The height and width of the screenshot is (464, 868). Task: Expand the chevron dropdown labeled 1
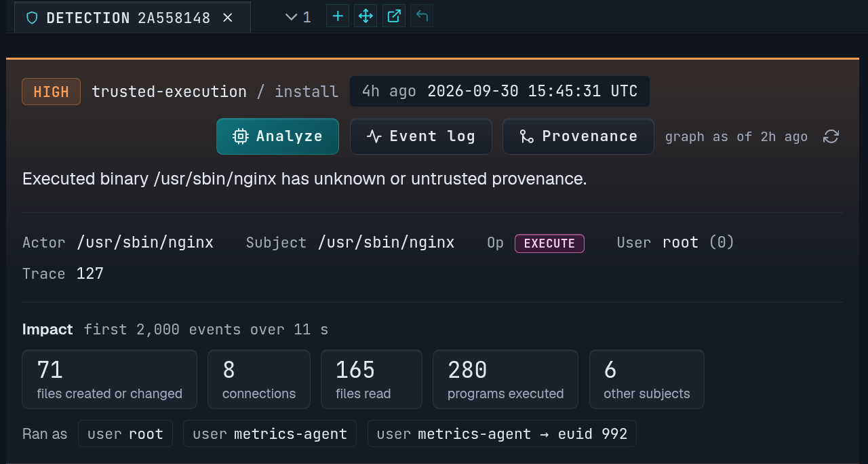298,17
